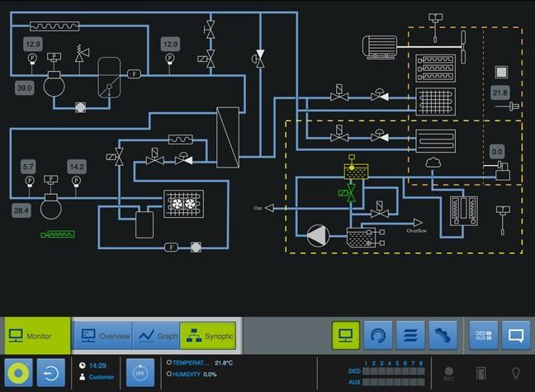This screenshot has height=392, width=535.
Task: Click the REC record button
Action: [x=449, y=374]
